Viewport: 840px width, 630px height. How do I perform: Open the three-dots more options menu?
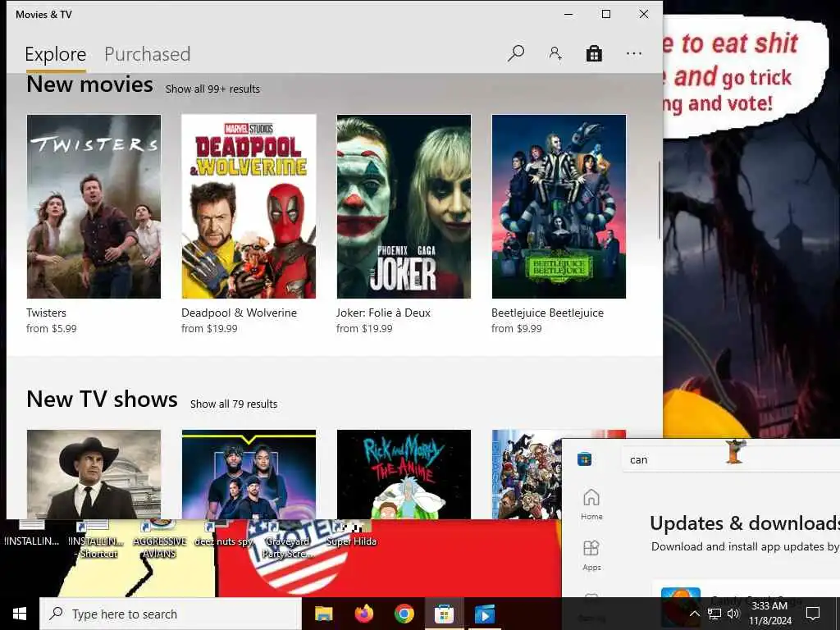634,53
